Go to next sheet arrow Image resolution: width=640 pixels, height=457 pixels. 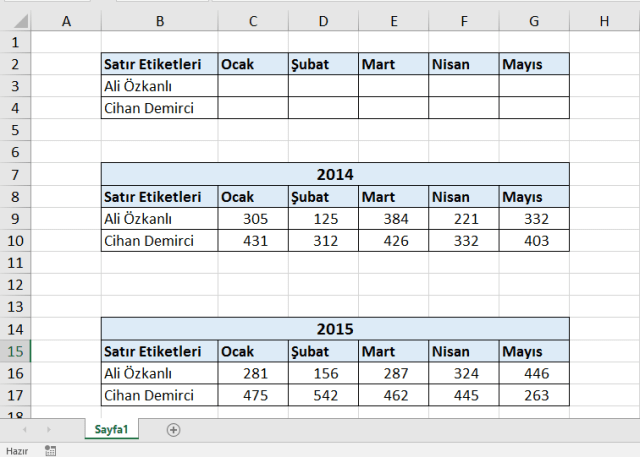49,429
